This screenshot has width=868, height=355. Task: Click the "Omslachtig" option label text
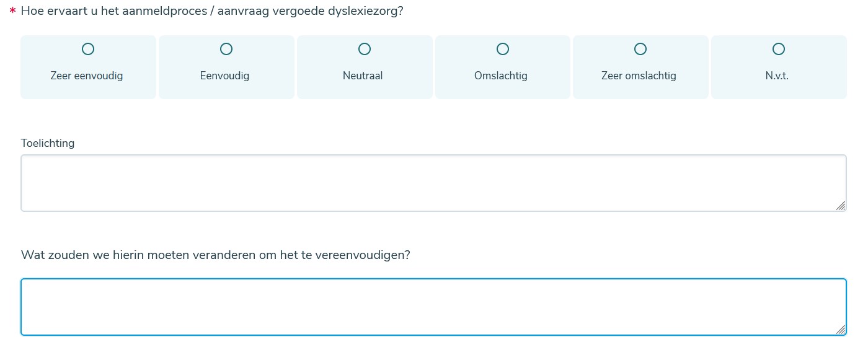click(501, 76)
